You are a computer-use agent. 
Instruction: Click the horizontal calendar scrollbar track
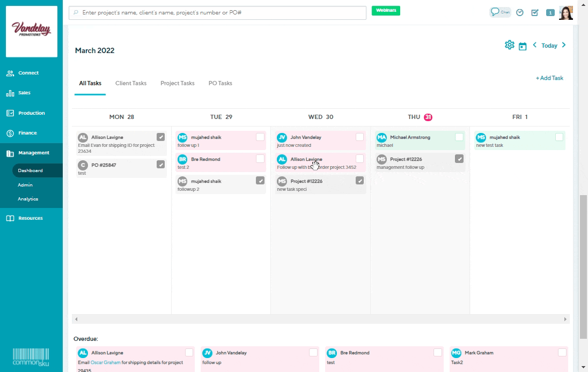pyautogui.click(x=320, y=319)
